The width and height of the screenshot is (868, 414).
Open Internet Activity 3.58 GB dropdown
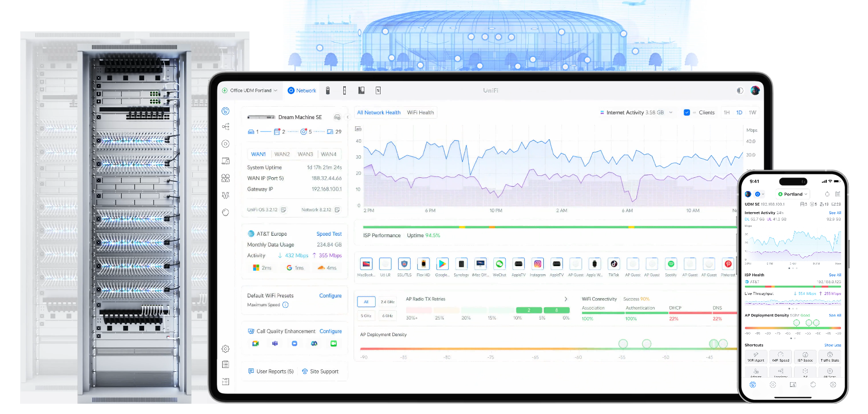click(x=637, y=113)
